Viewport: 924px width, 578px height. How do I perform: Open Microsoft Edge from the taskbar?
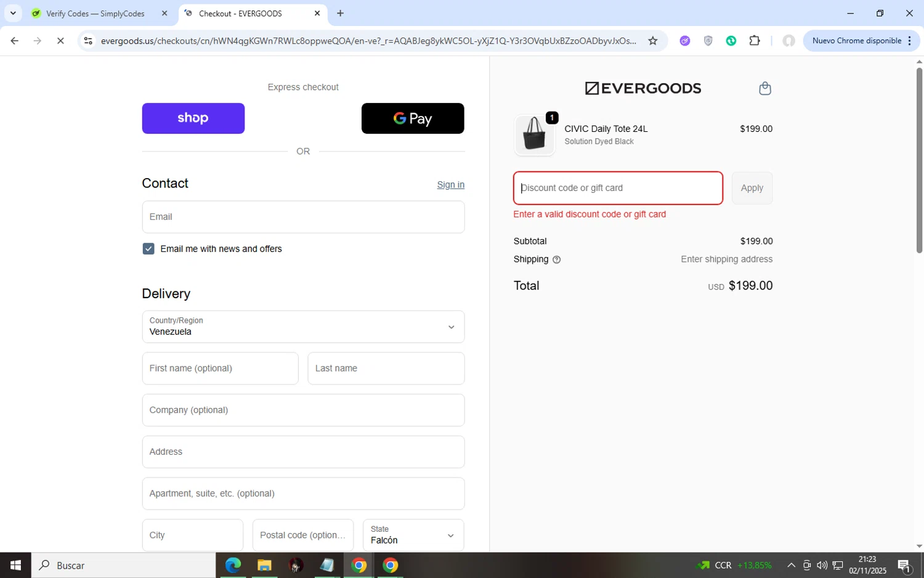click(233, 565)
